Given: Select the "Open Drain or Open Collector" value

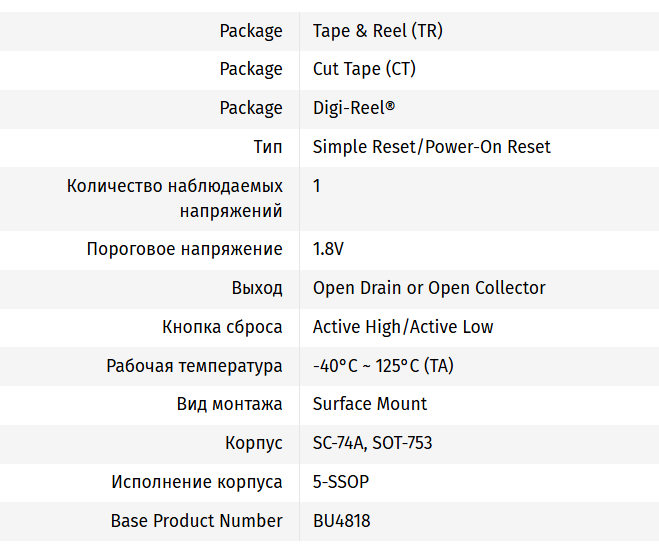Looking at the screenshot, I should (429, 288).
